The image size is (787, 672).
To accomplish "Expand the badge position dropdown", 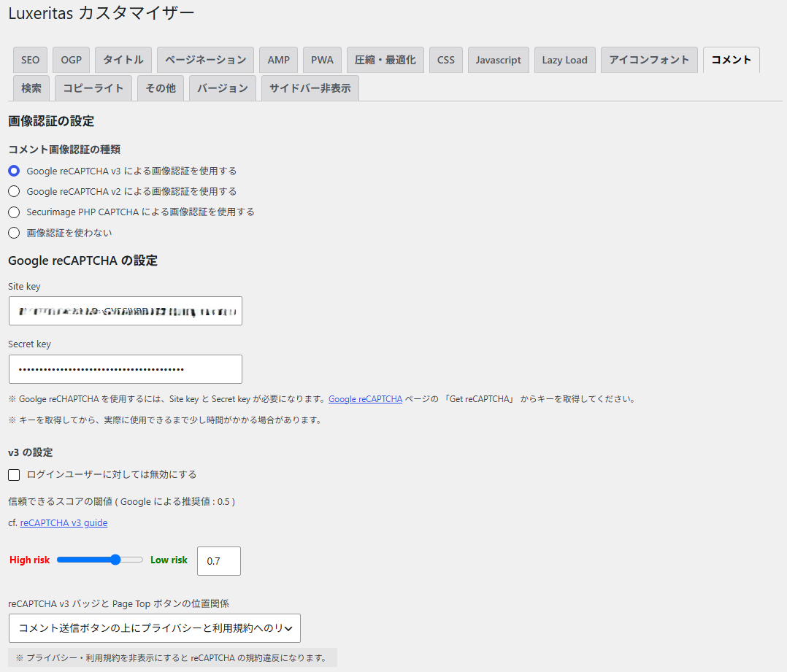I will point(155,628).
